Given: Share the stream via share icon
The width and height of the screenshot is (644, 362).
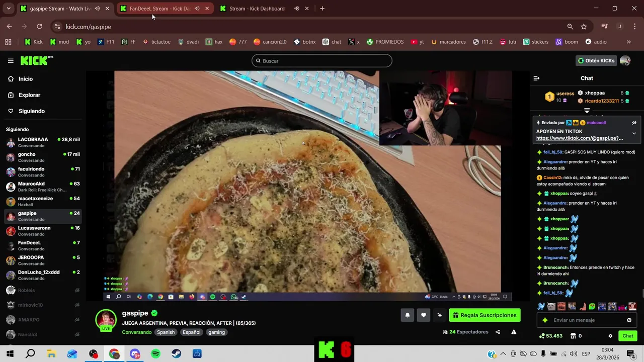Looking at the screenshot, I should coord(498,332).
